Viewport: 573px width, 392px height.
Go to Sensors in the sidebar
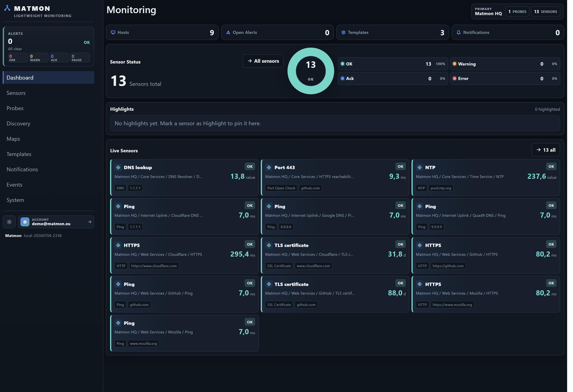[x=49, y=93]
